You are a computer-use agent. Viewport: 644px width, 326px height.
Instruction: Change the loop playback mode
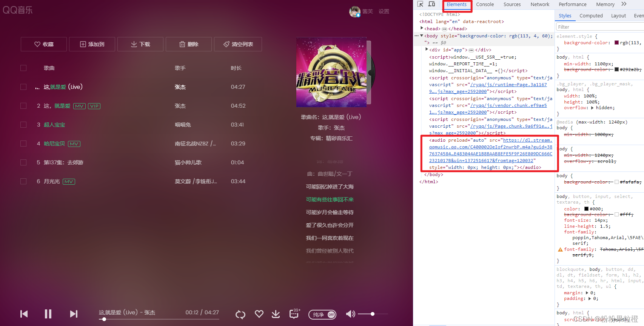click(x=240, y=314)
